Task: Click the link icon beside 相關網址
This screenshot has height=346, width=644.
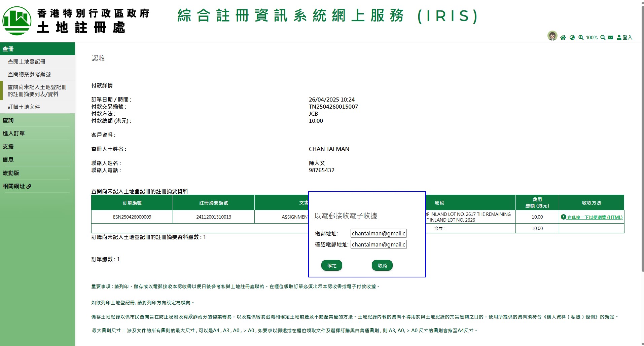Action: click(29, 186)
